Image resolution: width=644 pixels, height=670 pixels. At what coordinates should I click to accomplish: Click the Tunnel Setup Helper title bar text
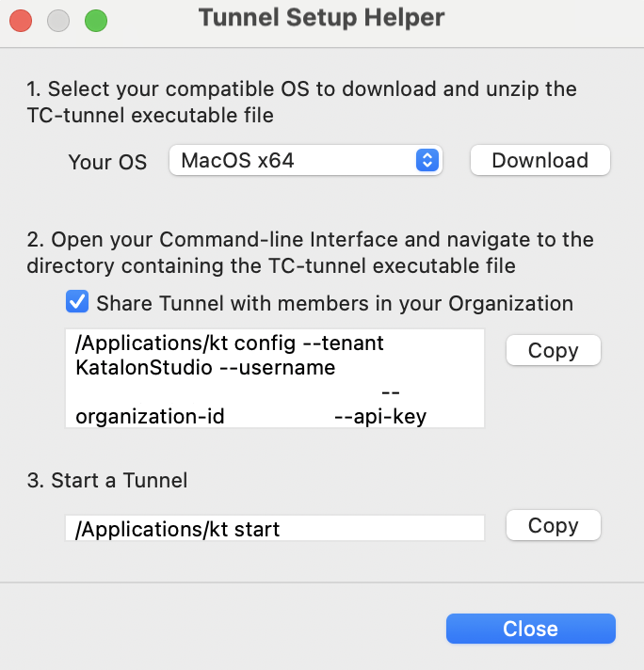pyautogui.click(x=321, y=18)
